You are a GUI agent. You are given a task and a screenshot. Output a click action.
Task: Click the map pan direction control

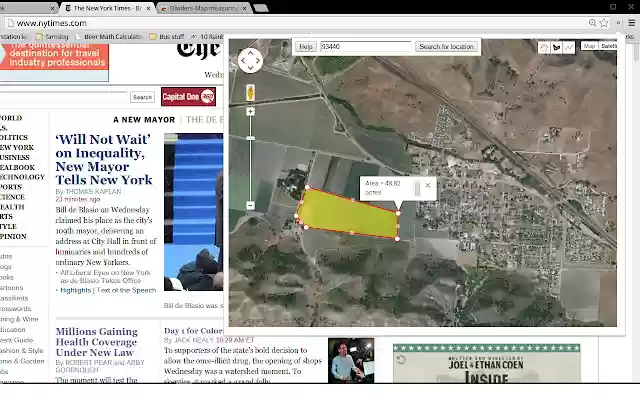pos(250,61)
